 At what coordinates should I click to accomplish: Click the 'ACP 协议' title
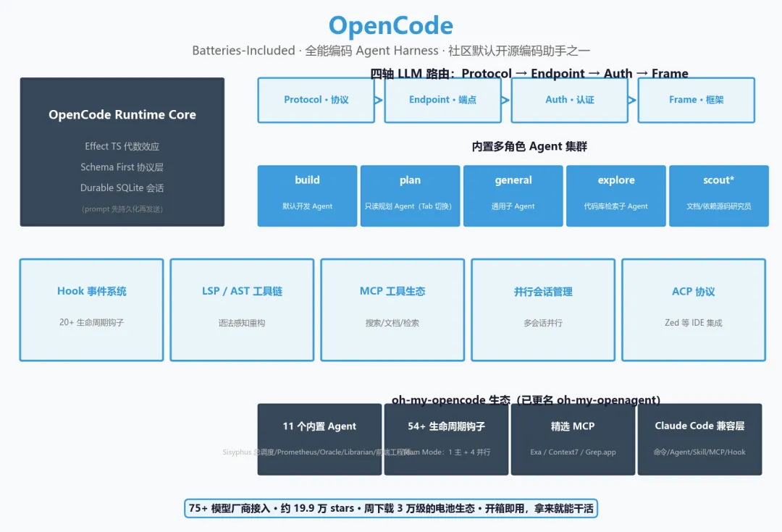pyautogui.click(x=693, y=292)
